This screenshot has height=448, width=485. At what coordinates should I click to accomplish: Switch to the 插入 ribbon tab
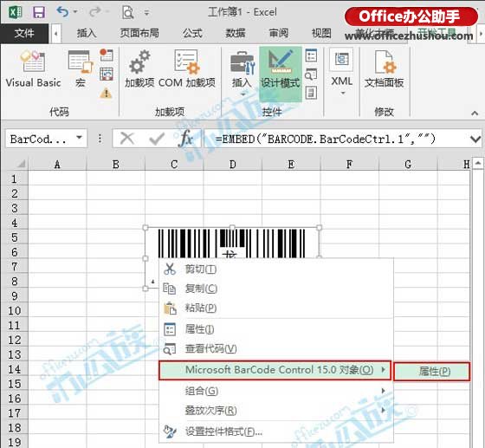87,33
